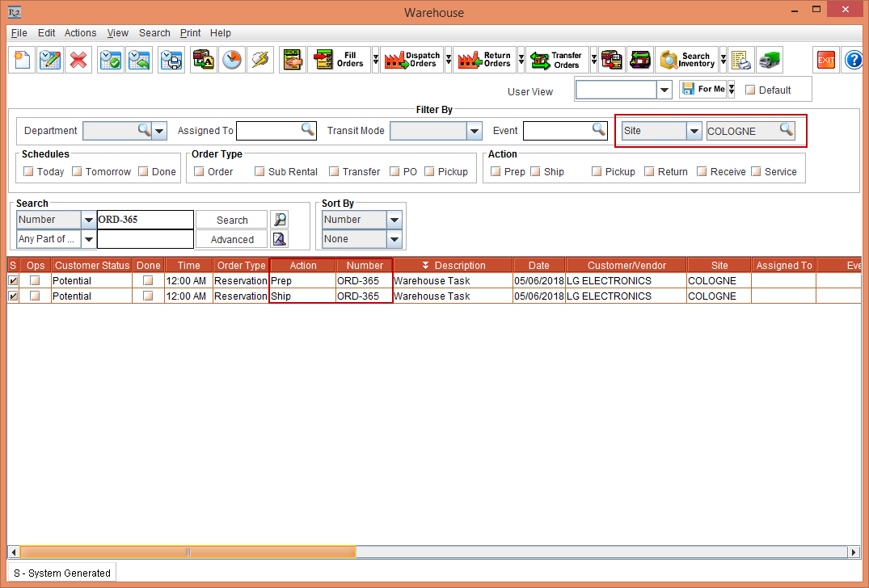
Task: Click the Dispatch Orders factory icon
Action: 413,61
